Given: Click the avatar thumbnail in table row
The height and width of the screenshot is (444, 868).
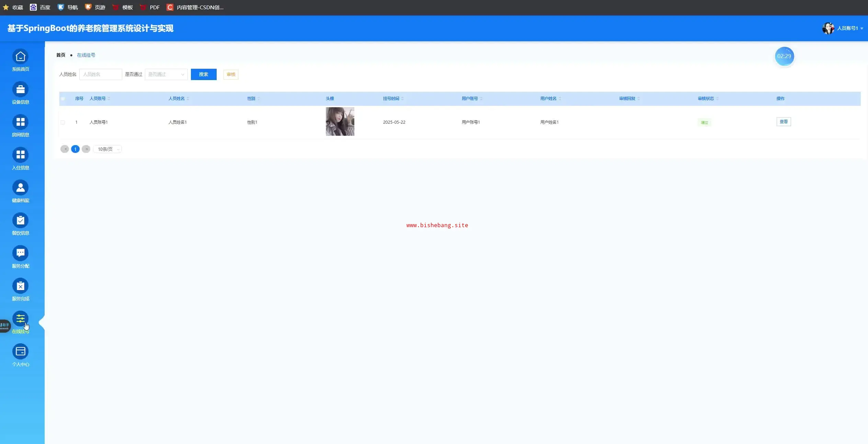Looking at the screenshot, I should click(x=340, y=122).
